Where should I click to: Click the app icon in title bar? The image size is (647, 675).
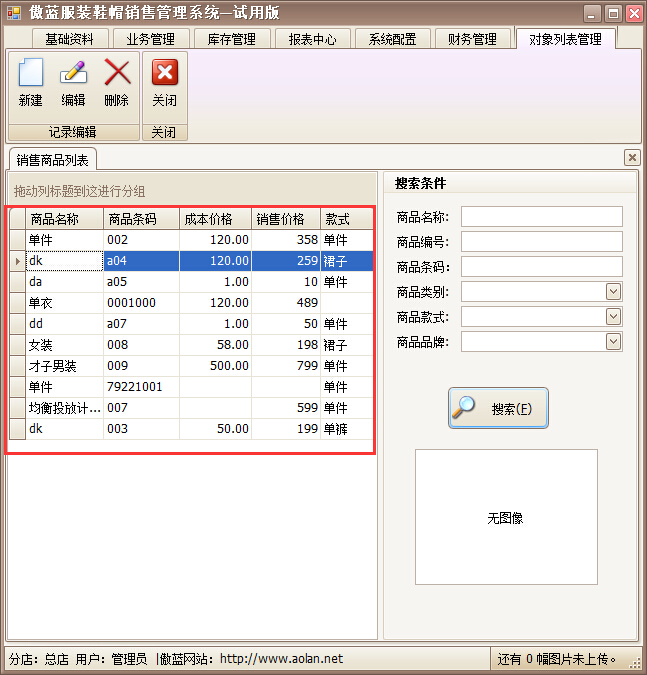pos(14,13)
